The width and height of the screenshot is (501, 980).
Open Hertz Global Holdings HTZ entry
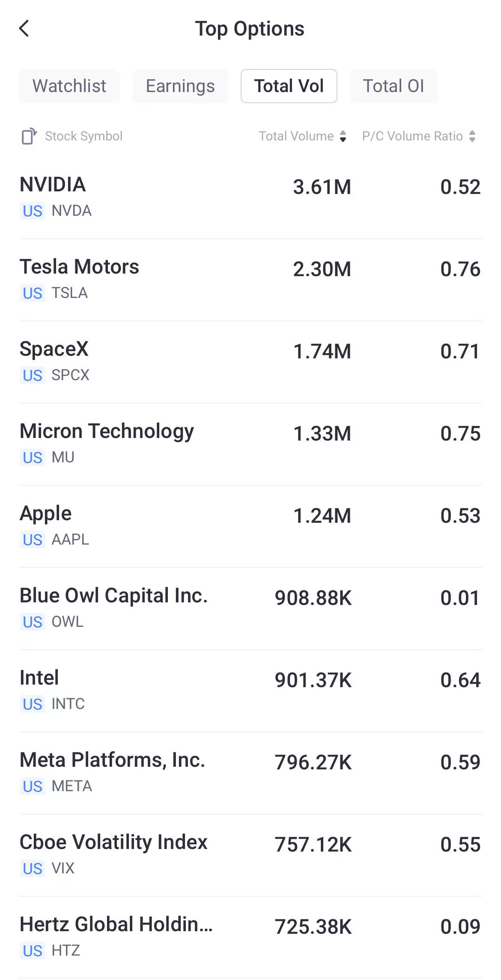coord(250,937)
